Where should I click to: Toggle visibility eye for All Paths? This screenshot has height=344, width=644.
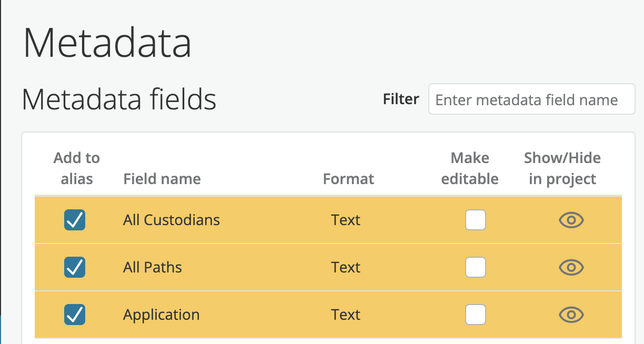571,268
